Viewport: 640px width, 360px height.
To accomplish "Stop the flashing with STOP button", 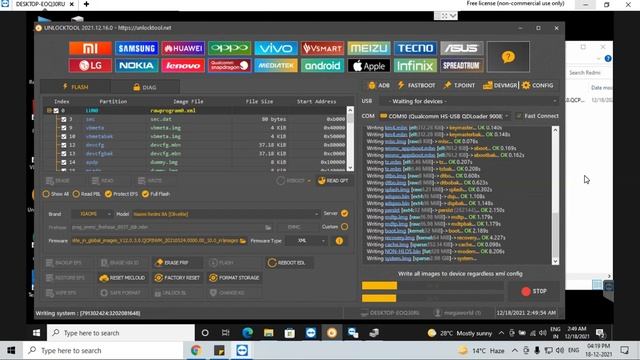I will 534,291.
